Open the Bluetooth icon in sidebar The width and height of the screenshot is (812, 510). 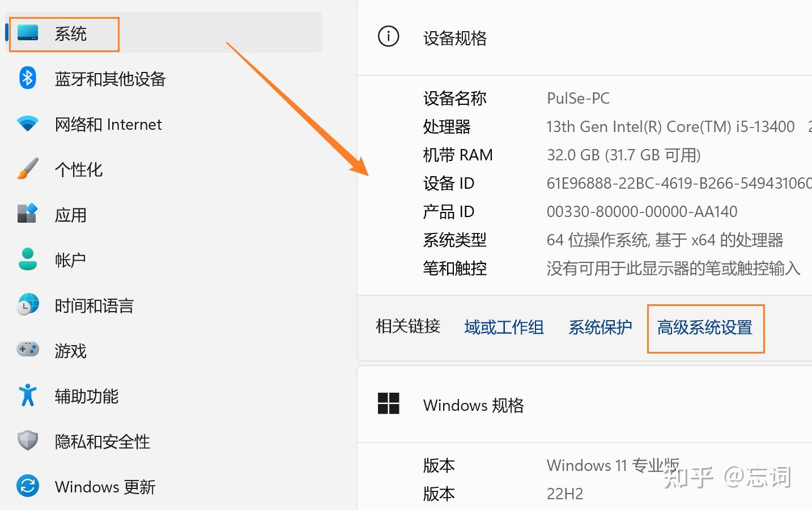point(27,78)
